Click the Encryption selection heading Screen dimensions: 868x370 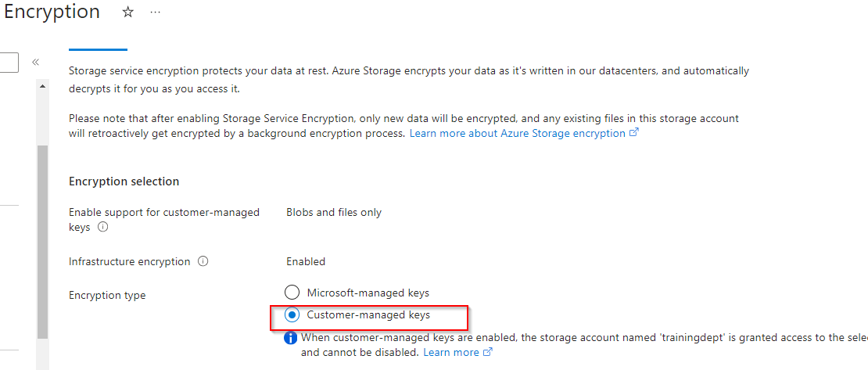point(124,181)
